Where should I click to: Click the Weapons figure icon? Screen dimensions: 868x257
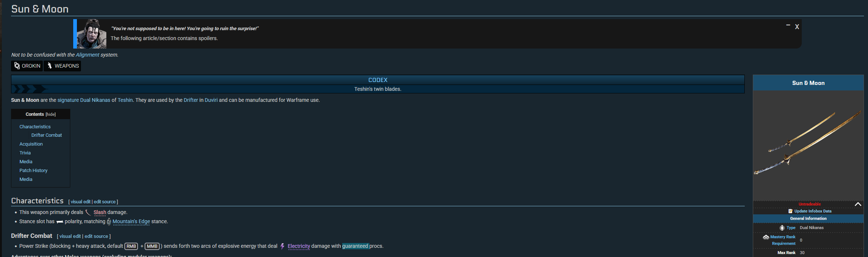click(x=50, y=66)
